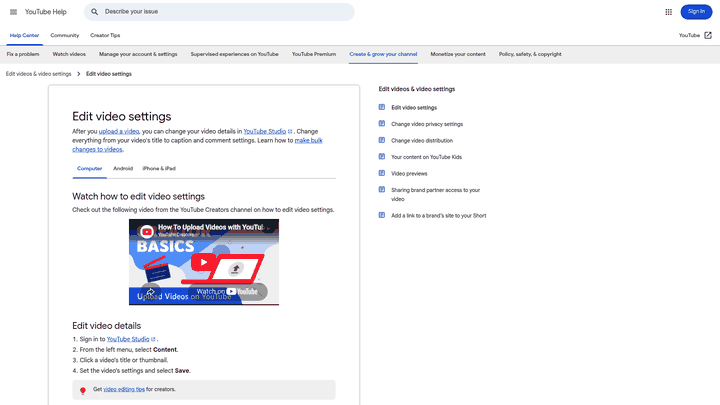Open the Creator Tips tab
Image resolution: width=720 pixels, height=405 pixels.
point(105,35)
